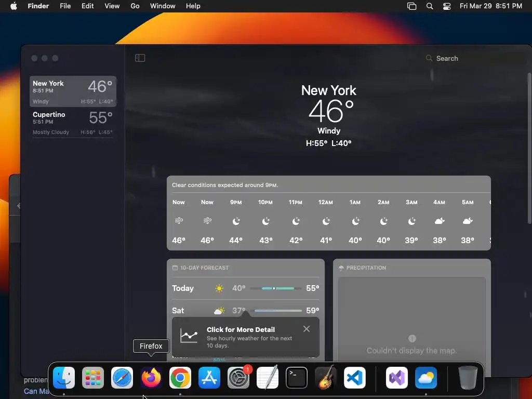Image resolution: width=532 pixels, height=399 pixels.
Task: Open TextEdit from the Dock
Action: coord(268,378)
